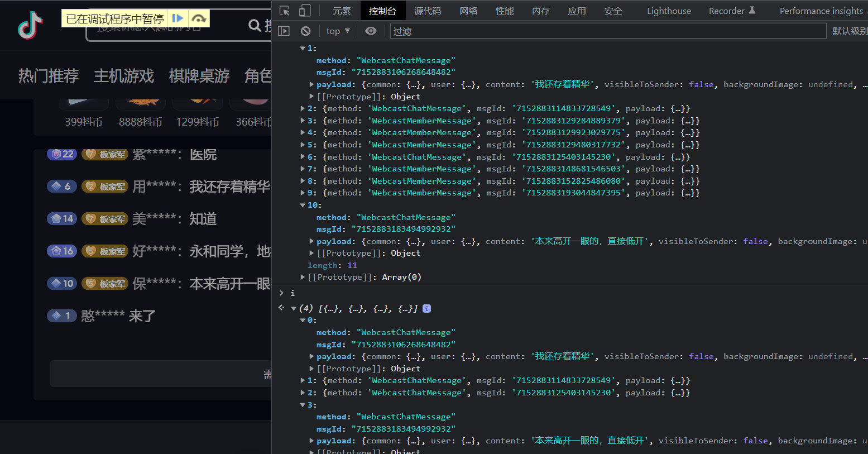
Task: Expand [[Prototype]]: Array(0) entry
Action: coord(303,277)
